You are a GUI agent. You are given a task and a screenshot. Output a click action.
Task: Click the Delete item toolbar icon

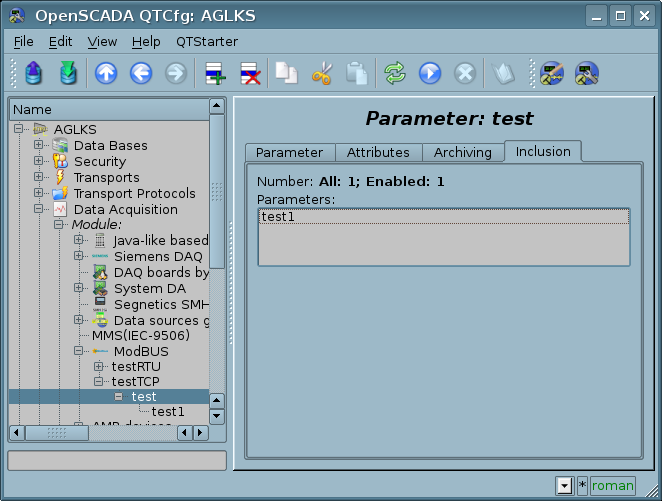point(249,73)
